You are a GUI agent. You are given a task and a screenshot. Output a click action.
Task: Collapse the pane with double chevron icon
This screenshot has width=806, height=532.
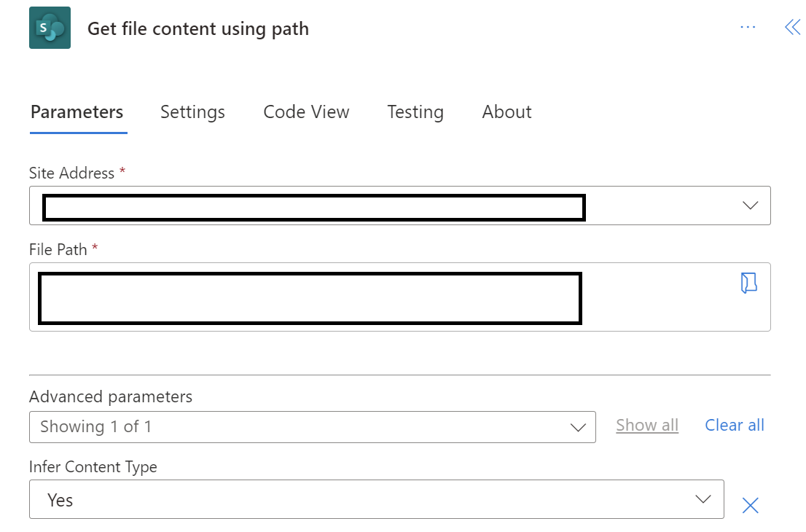[793, 27]
